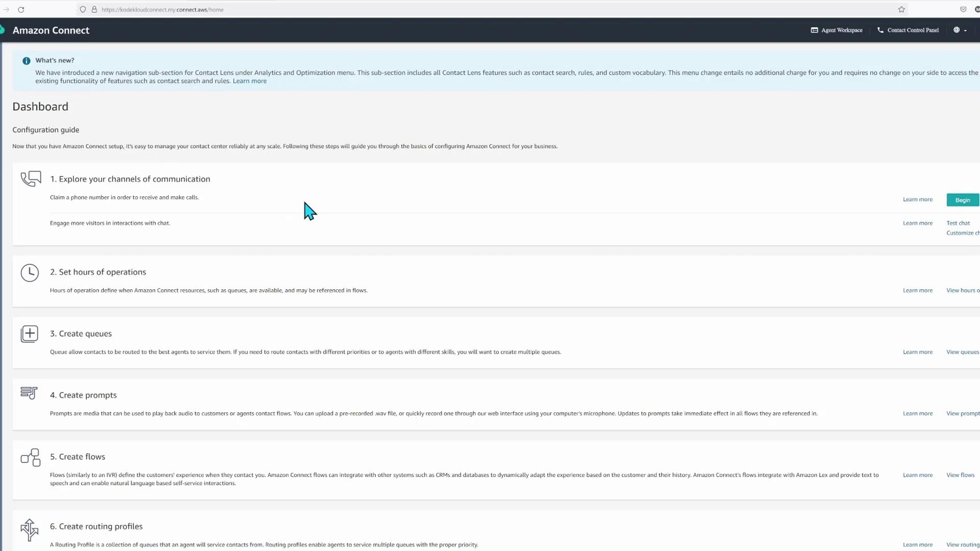
Task: Click the Create prompts music list icon
Action: (29, 393)
